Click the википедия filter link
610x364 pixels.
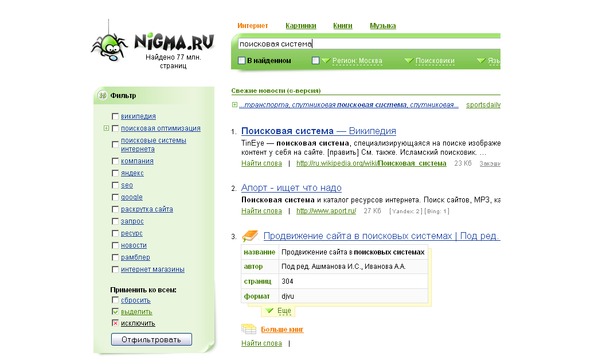pos(138,116)
